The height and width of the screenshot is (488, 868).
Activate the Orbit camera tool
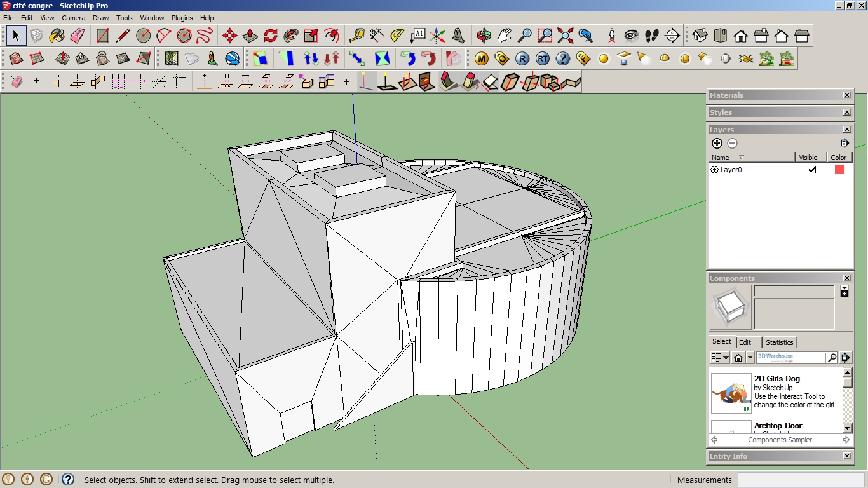(484, 36)
